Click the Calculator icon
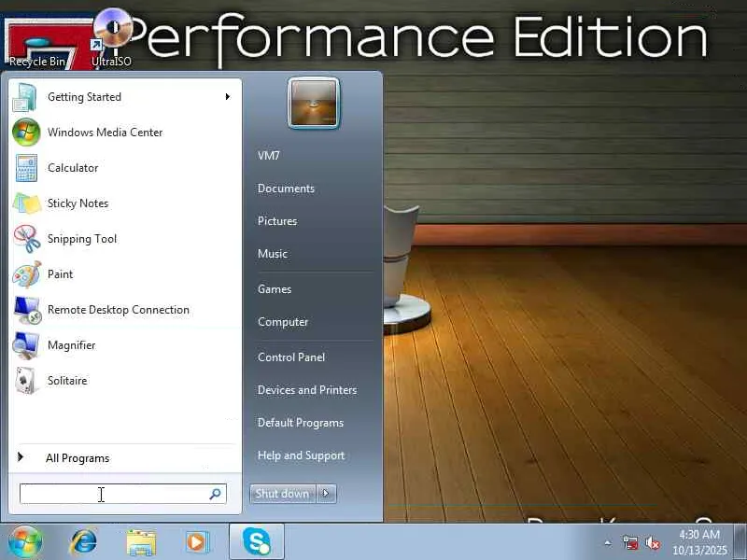The height and width of the screenshot is (560, 747). [26, 168]
